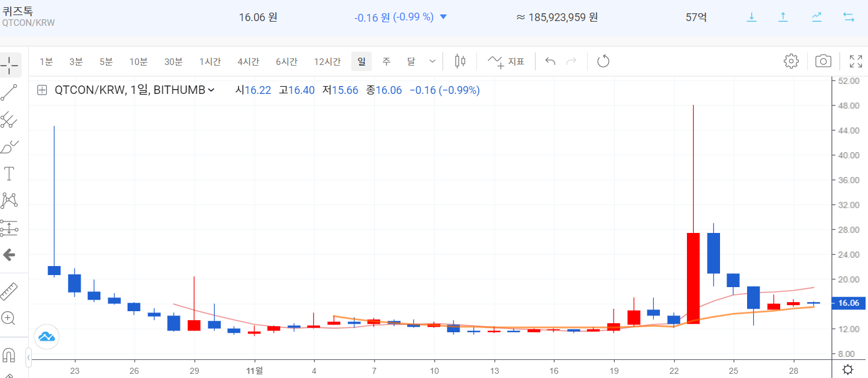This screenshot has width=868, height=378.
Task: Click the download arrow icon in the header
Action: [751, 17]
